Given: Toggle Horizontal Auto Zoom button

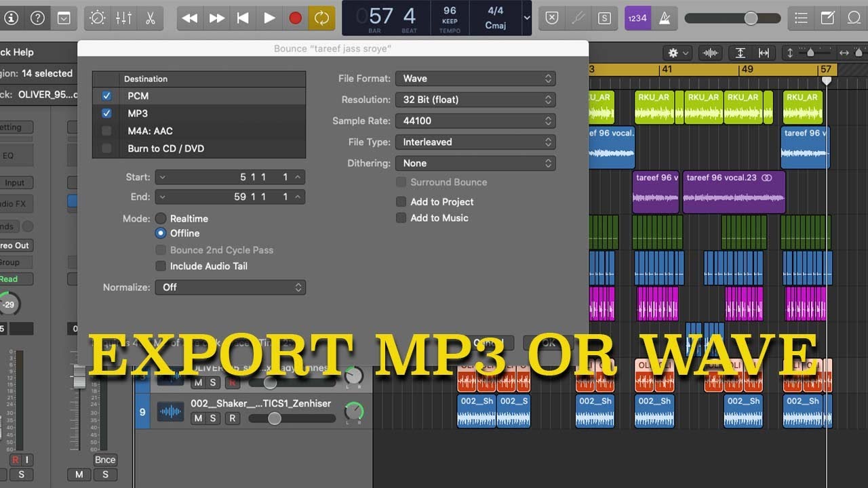Looking at the screenshot, I should [764, 52].
